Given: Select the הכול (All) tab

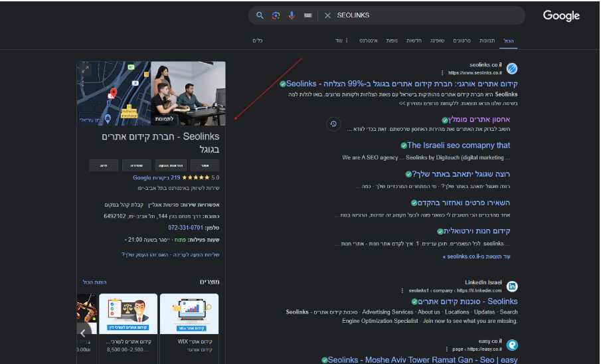Looking at the screenshot, I should (x=508, y=41).
